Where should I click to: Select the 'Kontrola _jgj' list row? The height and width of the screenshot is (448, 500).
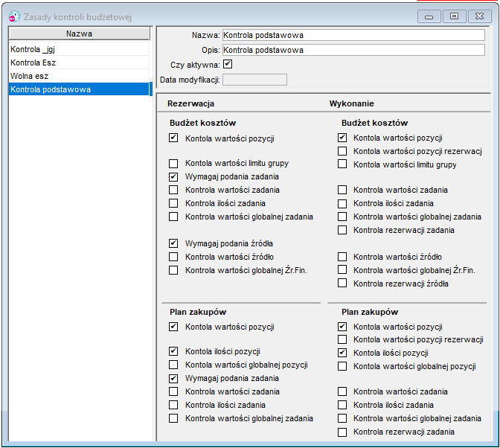(x=79, y=49)
